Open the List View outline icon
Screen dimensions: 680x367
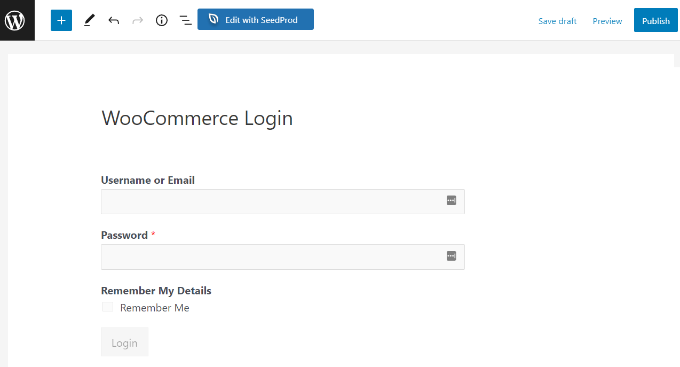[186, 20]
